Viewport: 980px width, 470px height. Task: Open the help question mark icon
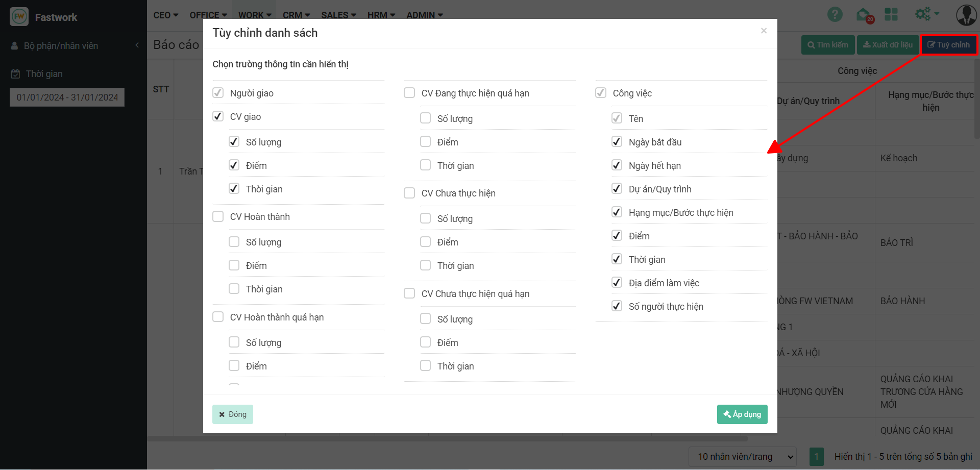pos(835,14)
